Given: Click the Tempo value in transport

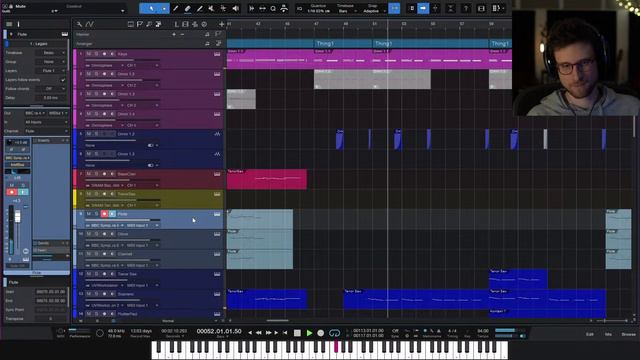Looking at the screenshot, I should (483, 331).
